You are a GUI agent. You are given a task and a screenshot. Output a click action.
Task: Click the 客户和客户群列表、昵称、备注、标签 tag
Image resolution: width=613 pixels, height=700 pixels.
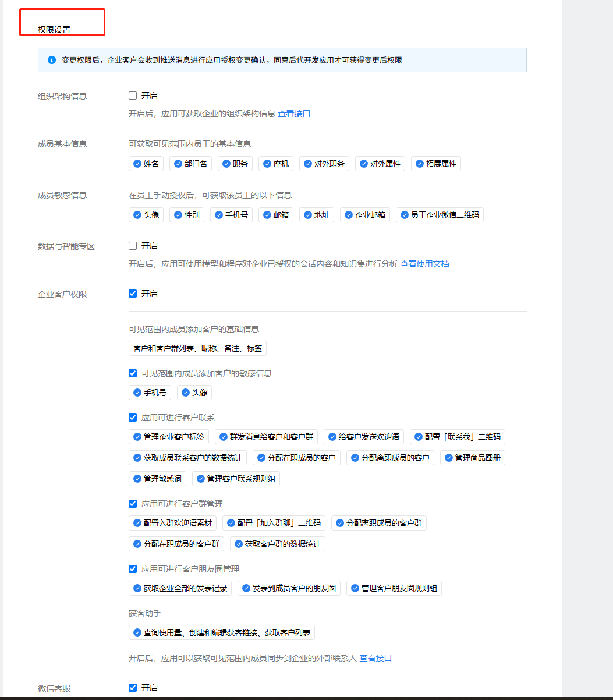click(x=197, y=348)
